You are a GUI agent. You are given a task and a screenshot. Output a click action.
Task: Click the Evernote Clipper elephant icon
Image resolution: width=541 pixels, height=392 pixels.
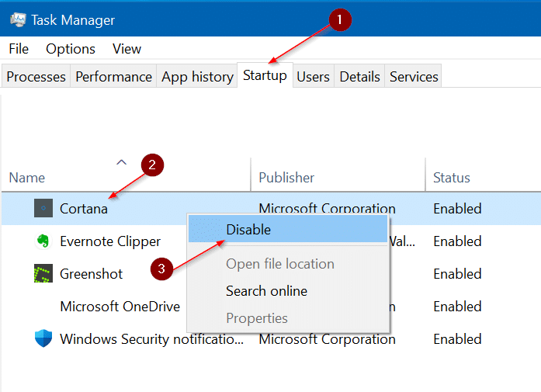[x=43, y=241]
